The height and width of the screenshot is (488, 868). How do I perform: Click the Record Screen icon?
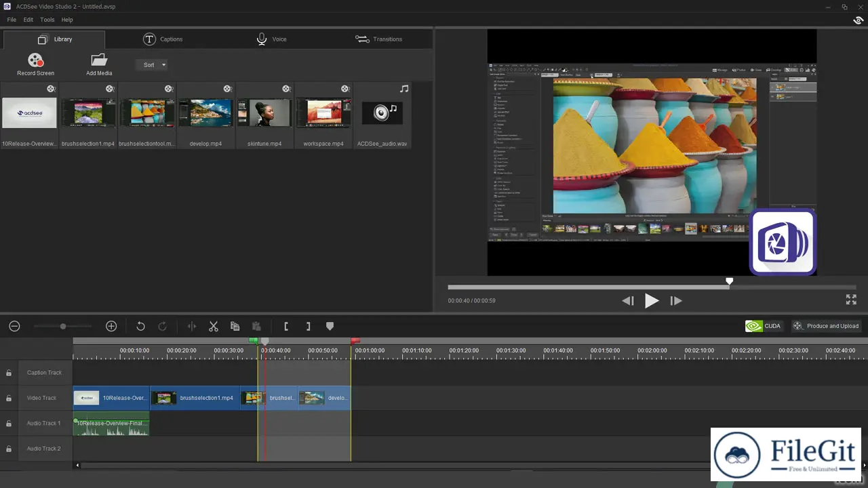[35, 60]
